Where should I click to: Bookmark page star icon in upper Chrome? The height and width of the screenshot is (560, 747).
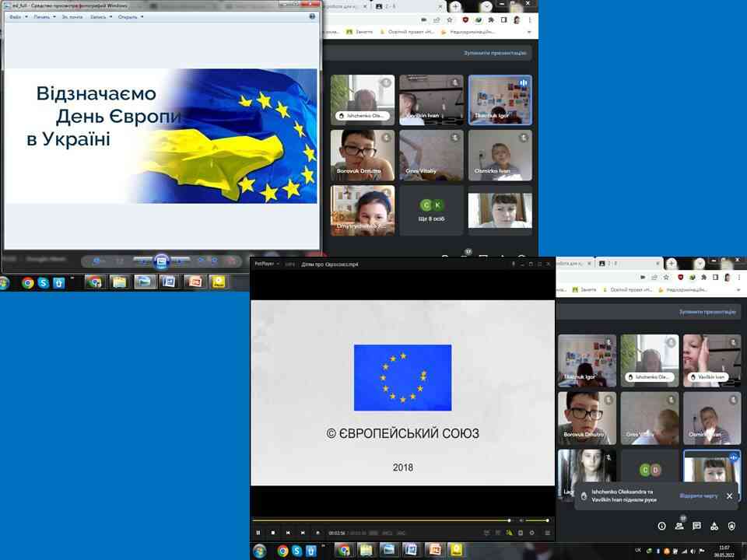[x=449, y=19]
